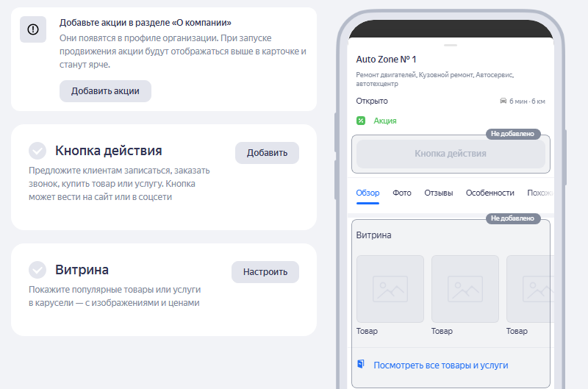Open the Посмотреть все товары и услуги link

440,365
